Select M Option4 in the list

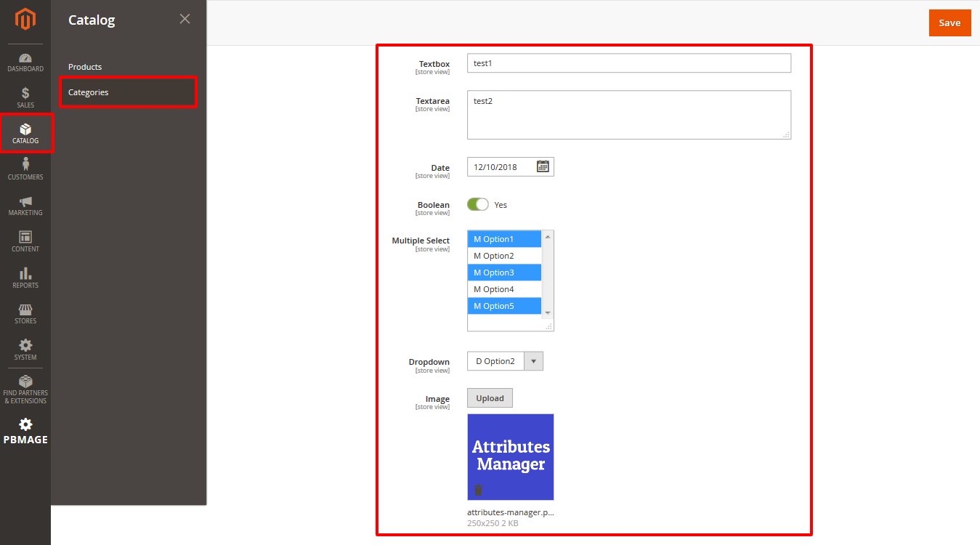(505, 289)
